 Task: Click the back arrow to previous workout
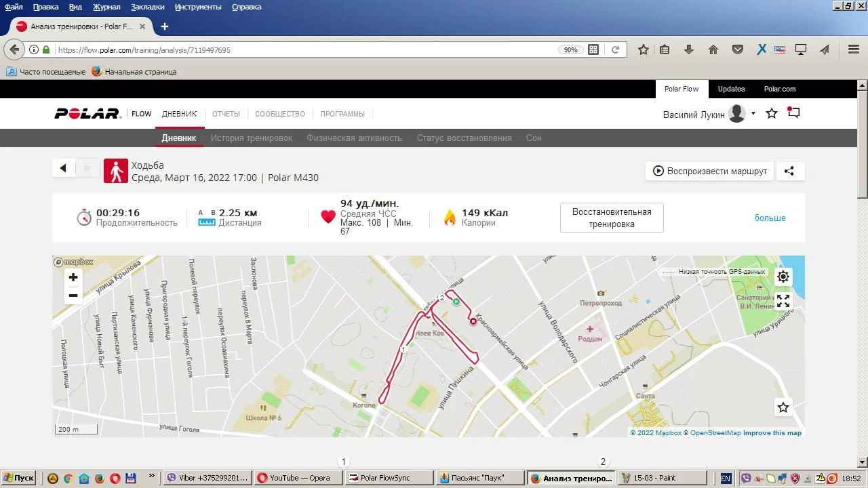point(63,168)
